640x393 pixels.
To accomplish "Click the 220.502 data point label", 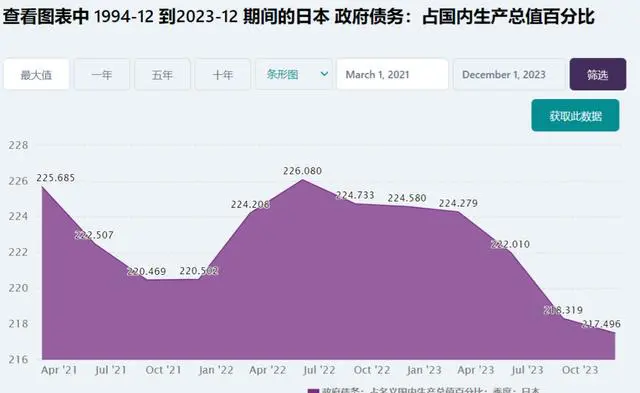I will 199,271.
